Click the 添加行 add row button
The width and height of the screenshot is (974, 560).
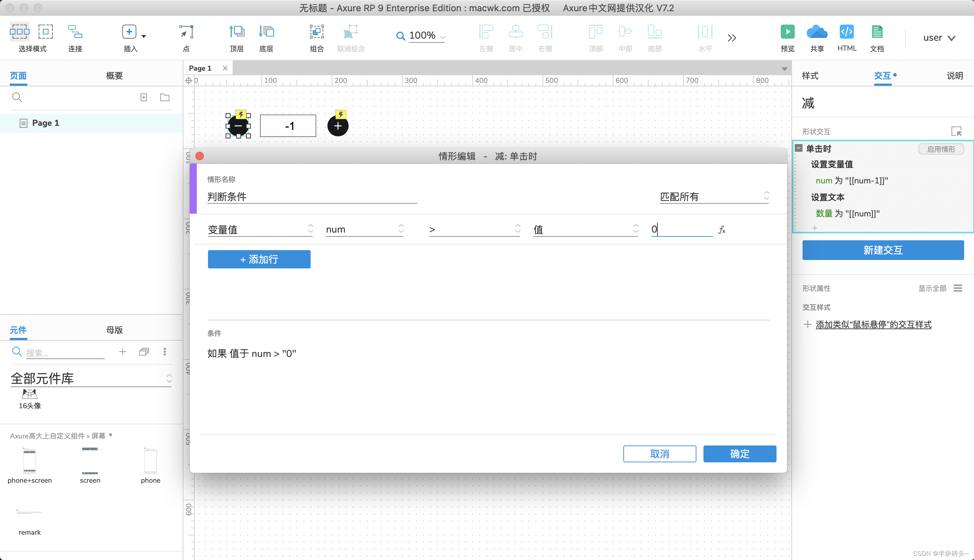[259, 259]
